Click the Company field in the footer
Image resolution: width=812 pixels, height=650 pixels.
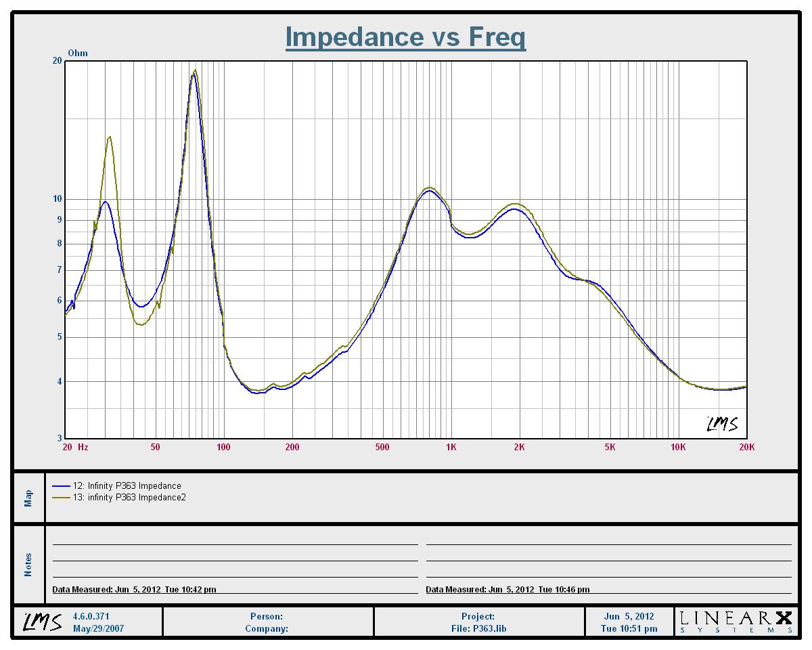click(x=267, y=628)
